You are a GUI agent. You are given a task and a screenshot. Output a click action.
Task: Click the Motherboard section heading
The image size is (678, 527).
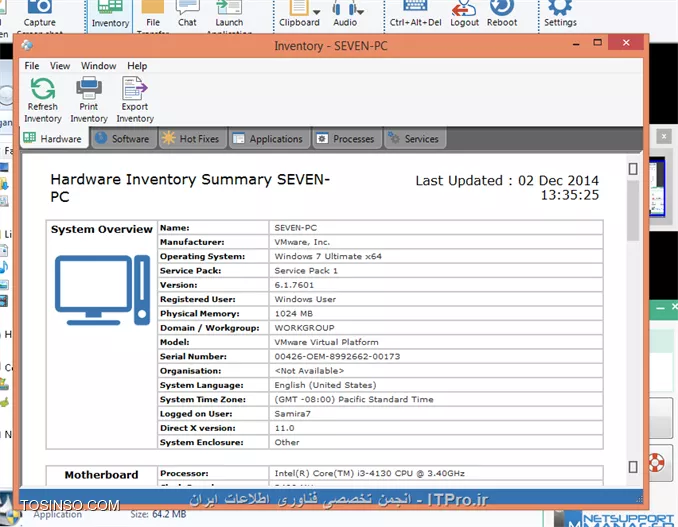click(102, 475)
